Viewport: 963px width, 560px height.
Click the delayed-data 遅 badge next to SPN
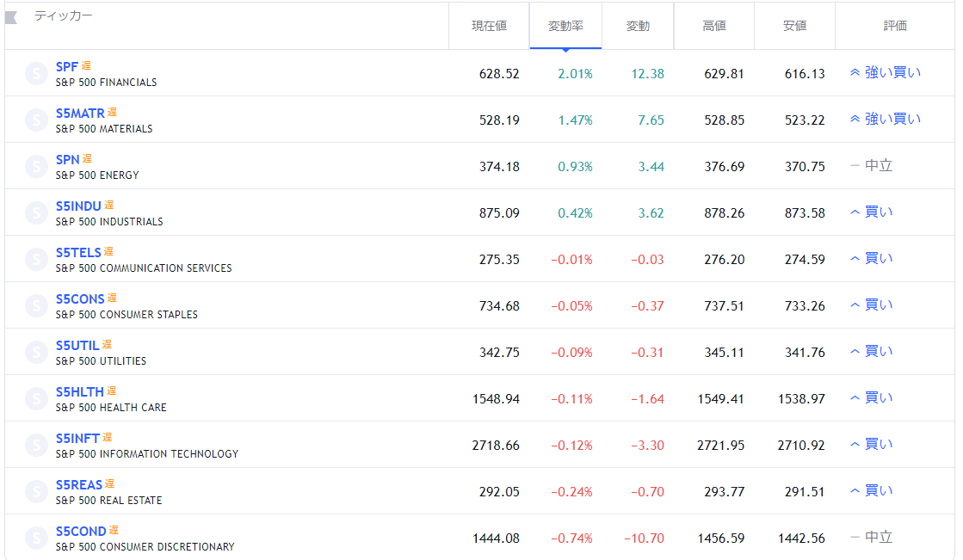(x=87, y=158)
